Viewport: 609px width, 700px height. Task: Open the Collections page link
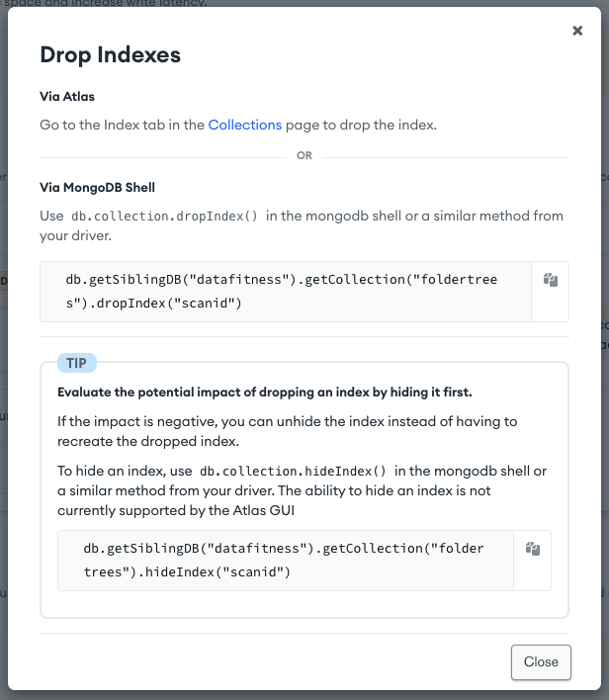(244, 126)
